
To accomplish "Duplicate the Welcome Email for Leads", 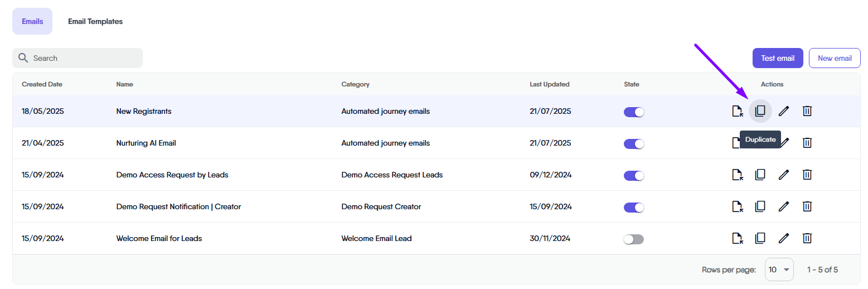I will point(760,238).
